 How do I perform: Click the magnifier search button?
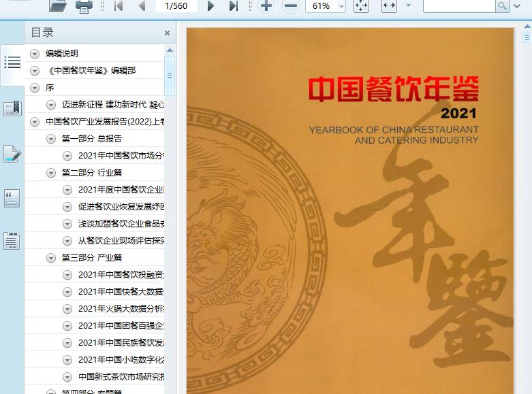point(503,5)
